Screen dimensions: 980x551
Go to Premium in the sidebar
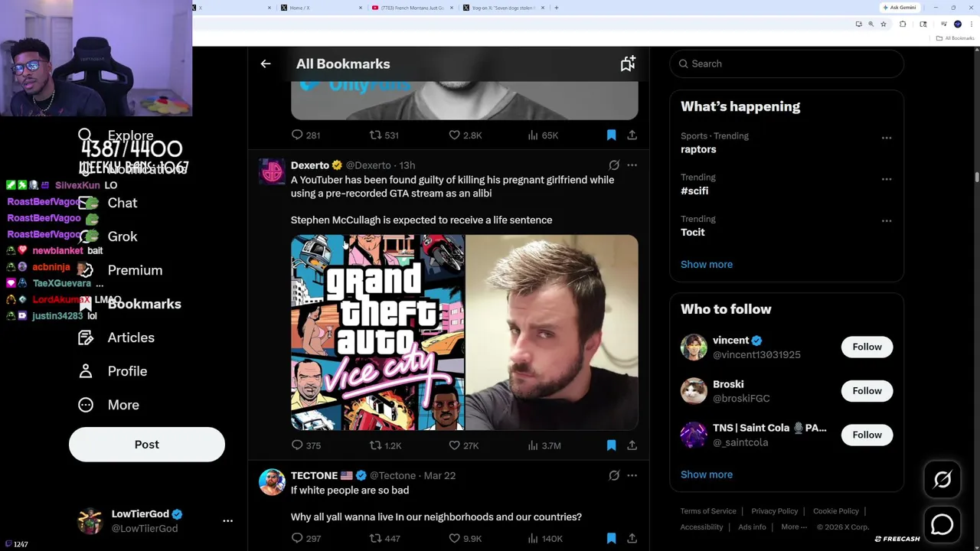click(120, 270)
